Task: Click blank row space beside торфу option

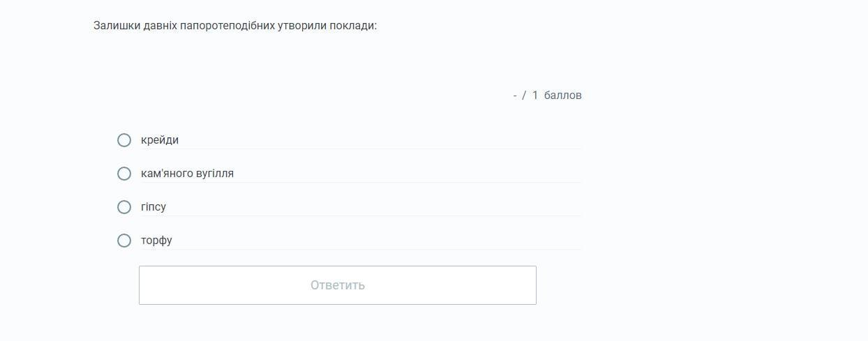Action: tap(384, 241)
